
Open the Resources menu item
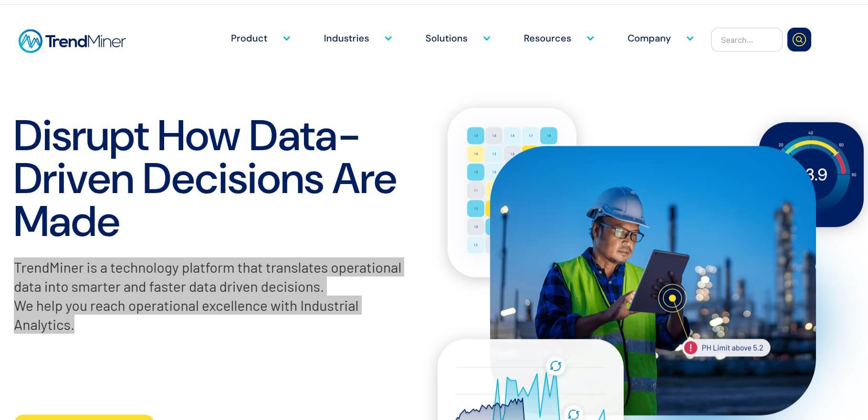click(x=547, y=38)
